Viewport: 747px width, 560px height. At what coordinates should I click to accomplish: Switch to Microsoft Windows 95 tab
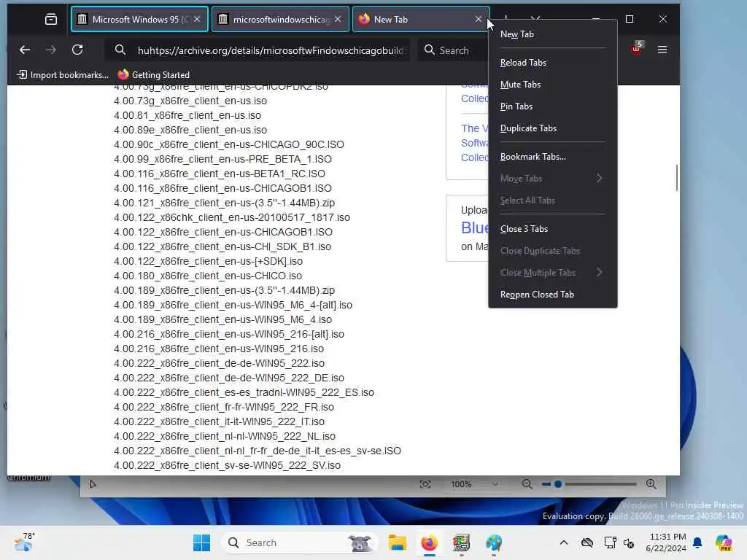click(x=139, y=19)
